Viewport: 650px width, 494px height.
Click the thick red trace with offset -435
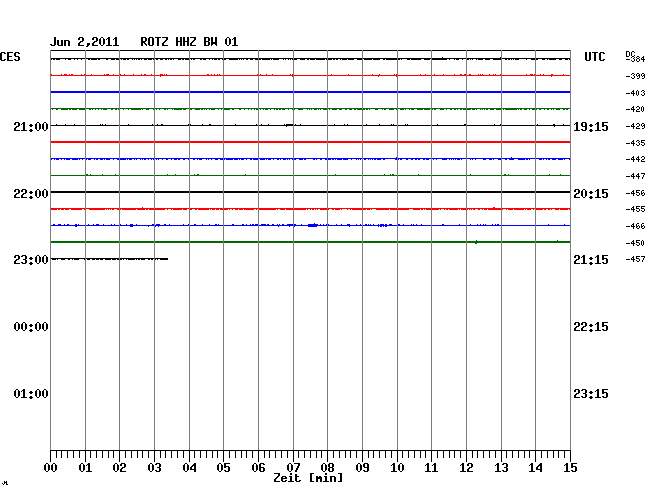coord(310,142)
